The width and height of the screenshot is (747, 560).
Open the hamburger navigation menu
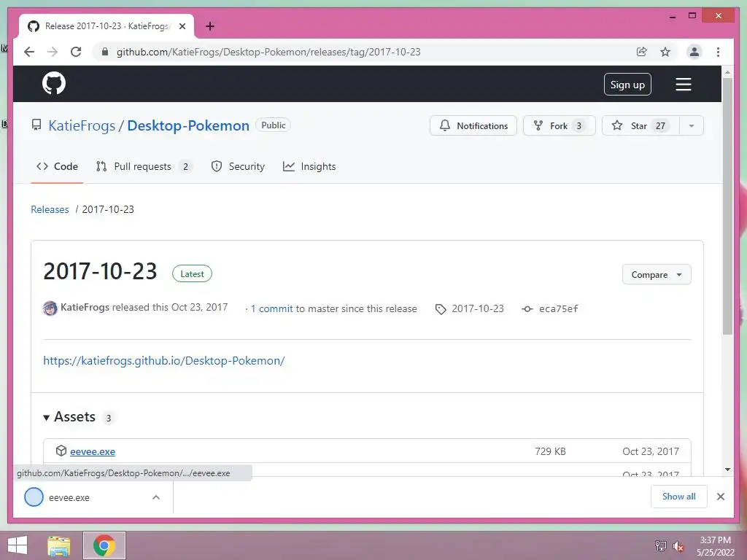click(x=683, y=85)
